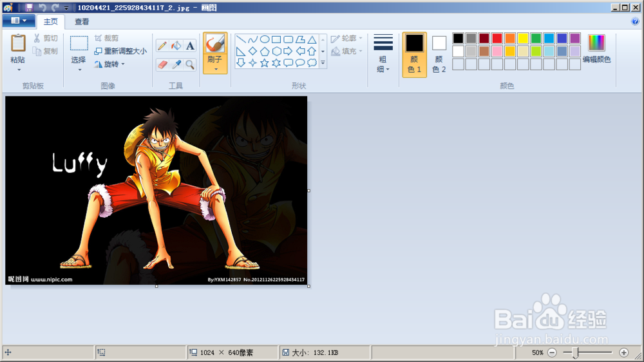This screenshot has height=362, width=644.
Task: Expand the shapes gallery more arrow
Action: [323, 63]
